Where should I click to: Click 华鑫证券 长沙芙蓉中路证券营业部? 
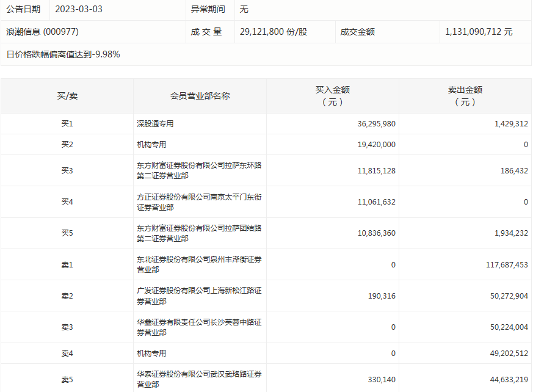point(199,327)
